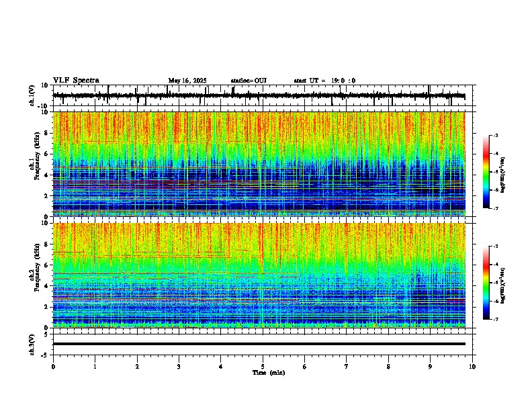This screenshot has width=532, height=411.
Task: Click the "8" kHz tick on ch.2 frequency axis
Action: click(x=46, y=244)
